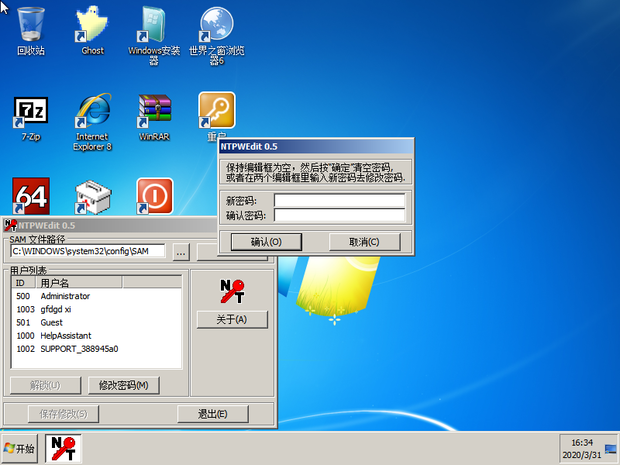Click the SAM file path field
This screenshot has width=620, height=465.
[x=88, y=251]
